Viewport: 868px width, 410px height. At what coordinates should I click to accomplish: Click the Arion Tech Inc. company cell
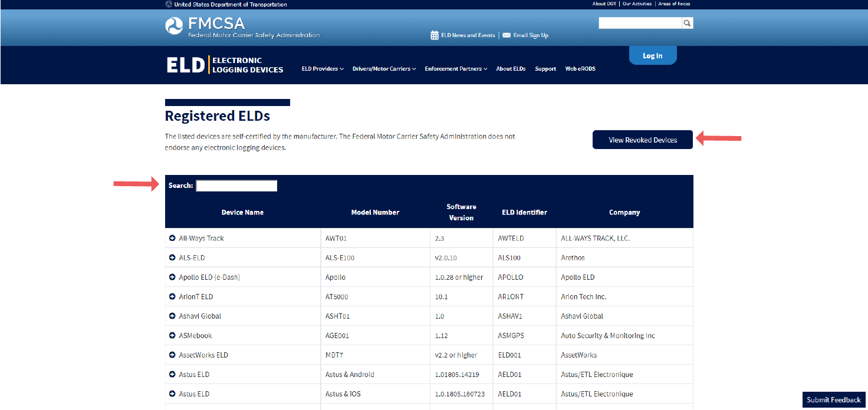624,296
